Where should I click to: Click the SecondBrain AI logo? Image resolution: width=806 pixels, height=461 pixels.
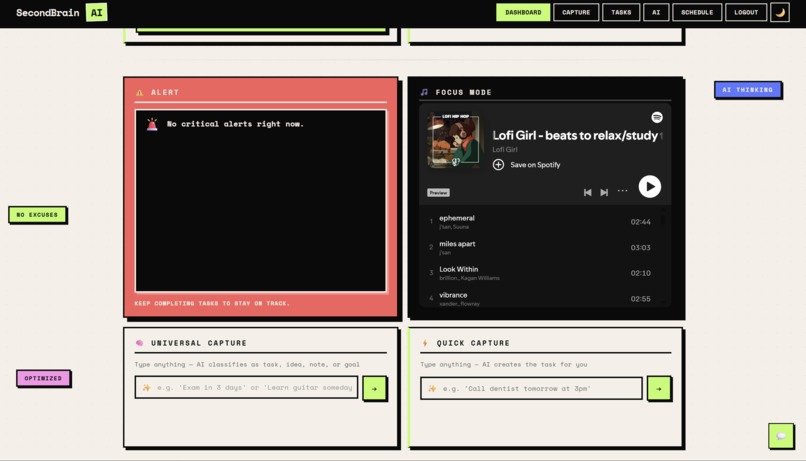61,12
